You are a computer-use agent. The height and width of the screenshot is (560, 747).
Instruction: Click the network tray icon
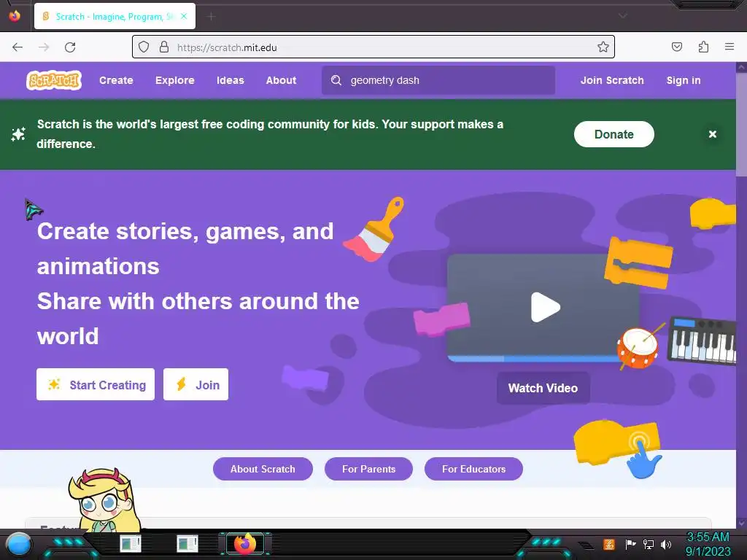(649, 544)
